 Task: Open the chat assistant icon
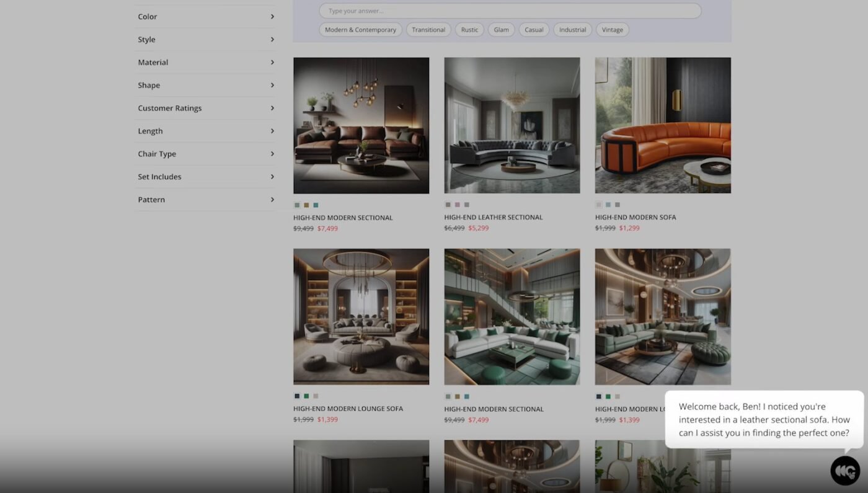[845, 471]
